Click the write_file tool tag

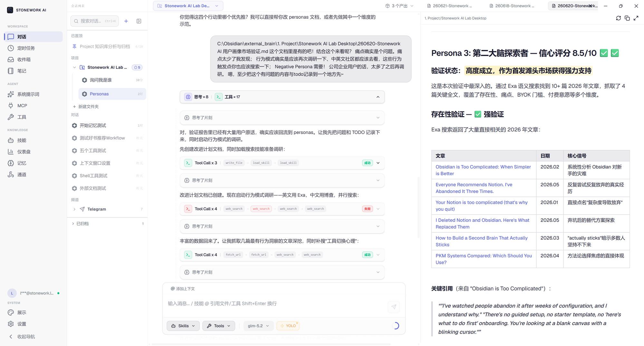click(234, 163)
